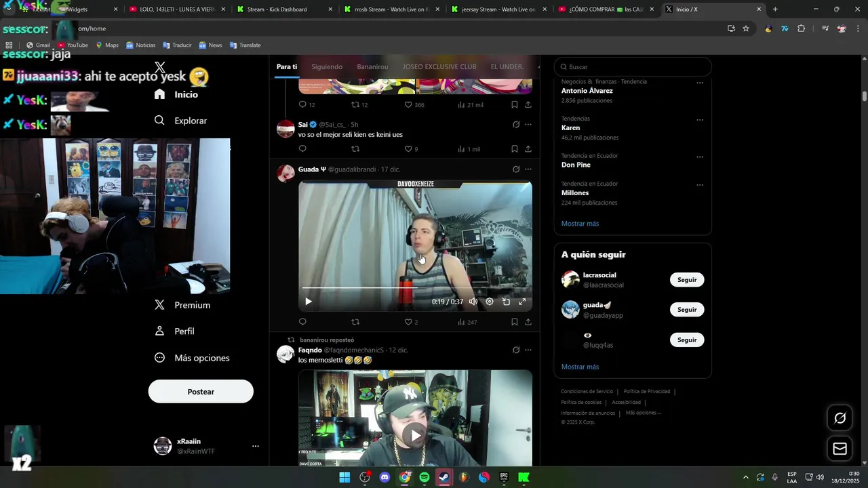Switch to JOSEO EXCLUSIVE CLUB tab
The width and height of the screenshot is (868, 488).
[x=439, y=67]
